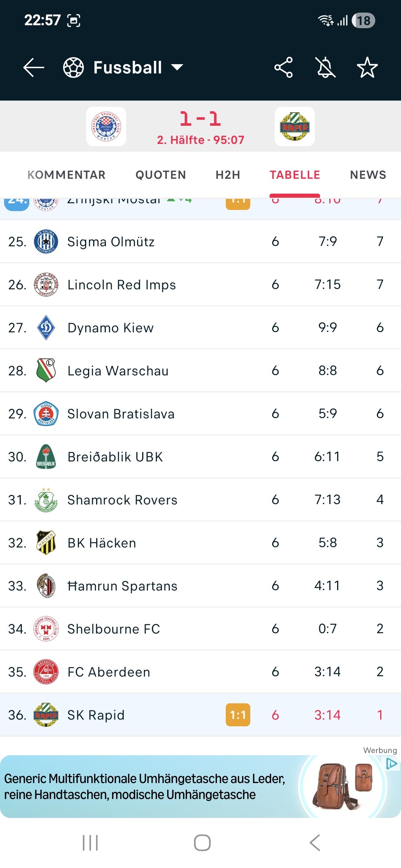Select the News tab
The image size is (401, 868).
[368, 175]
